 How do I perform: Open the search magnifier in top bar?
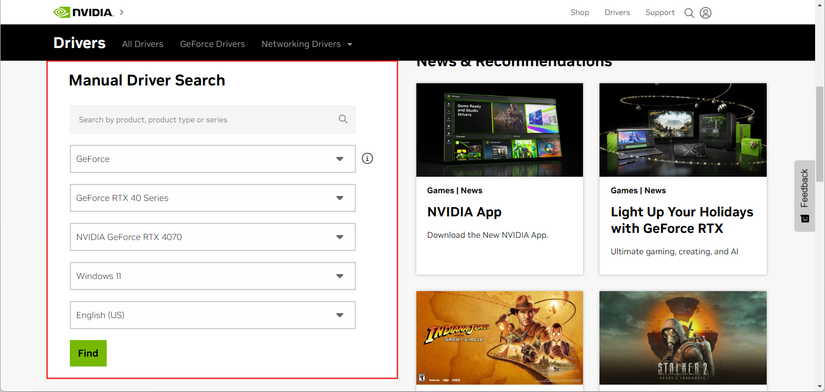pos(689,13)
